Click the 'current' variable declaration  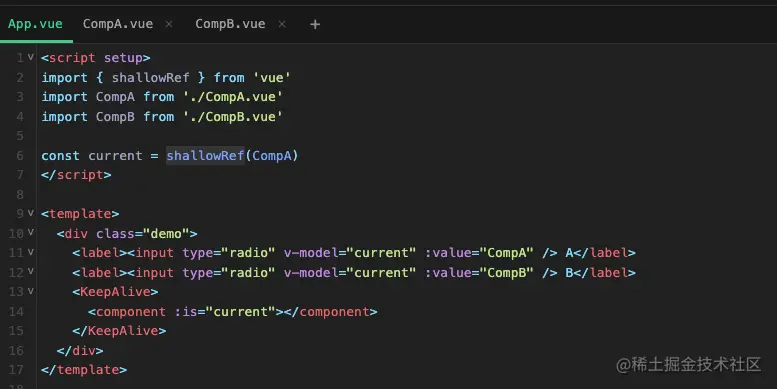pyautogui.click(x=115, y=156)
